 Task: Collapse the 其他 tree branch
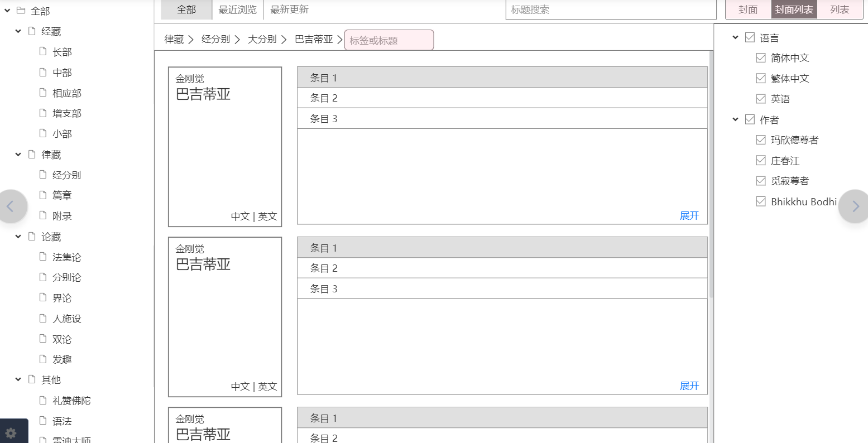tap(18, 379)
